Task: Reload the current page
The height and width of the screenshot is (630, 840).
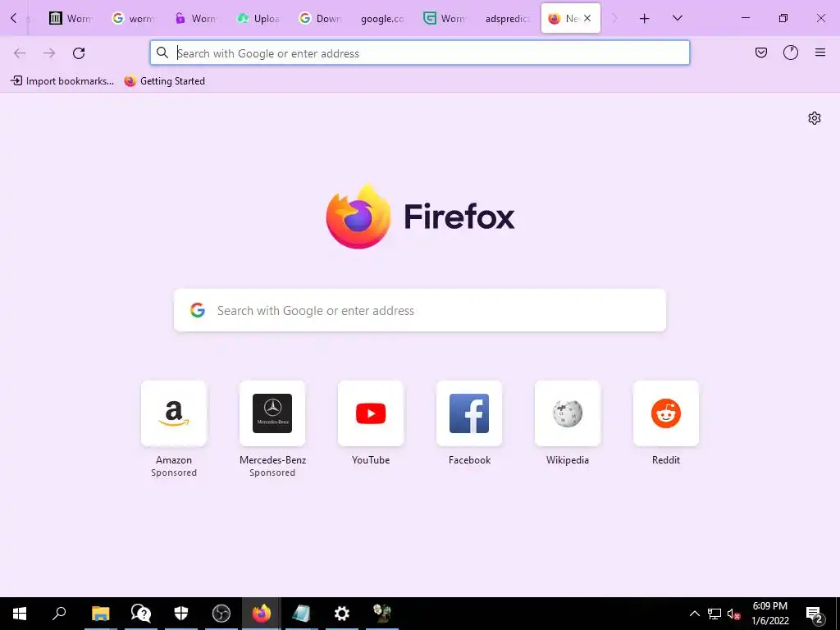Action: click(79, 53)
